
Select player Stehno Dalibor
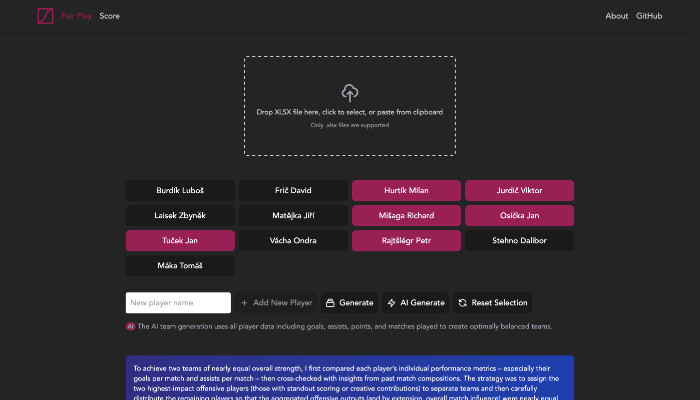pos(520,240)
